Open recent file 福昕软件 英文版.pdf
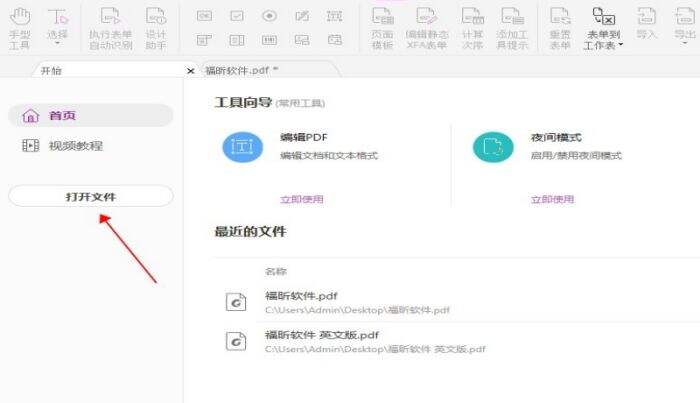This screenshot has height=403, width=700. point(322,335)
